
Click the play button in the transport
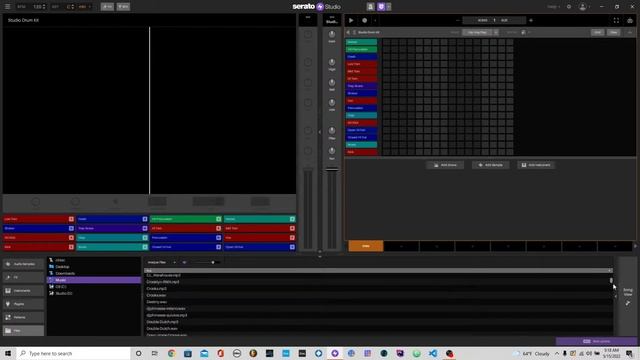(x=351, y=20)
